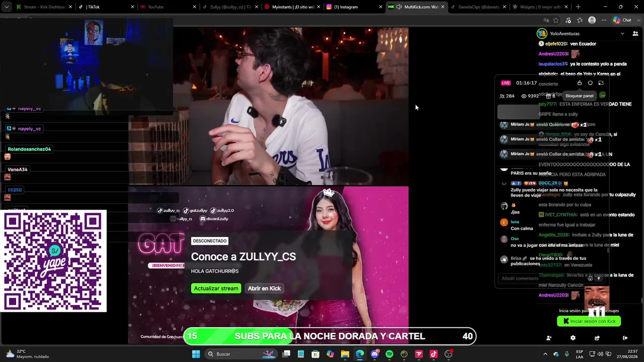
Task: Toggle the read aloud / translate icon
Action: (x=546, y=20)
